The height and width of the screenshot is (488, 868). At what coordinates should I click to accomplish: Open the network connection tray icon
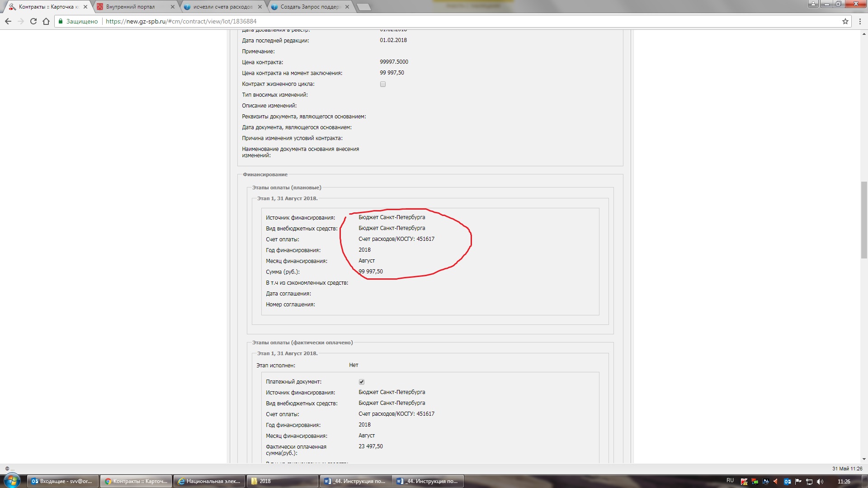[809, 482]
